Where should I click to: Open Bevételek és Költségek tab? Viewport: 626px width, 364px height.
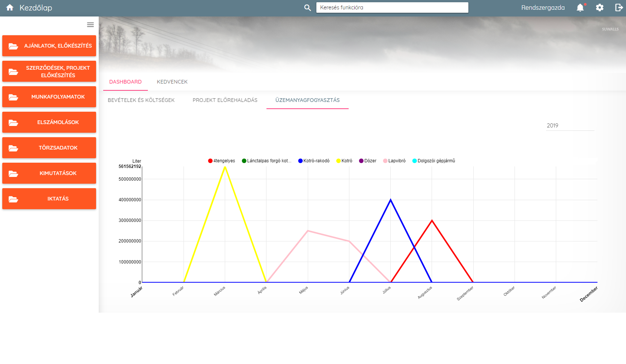(x=141, y=100)
